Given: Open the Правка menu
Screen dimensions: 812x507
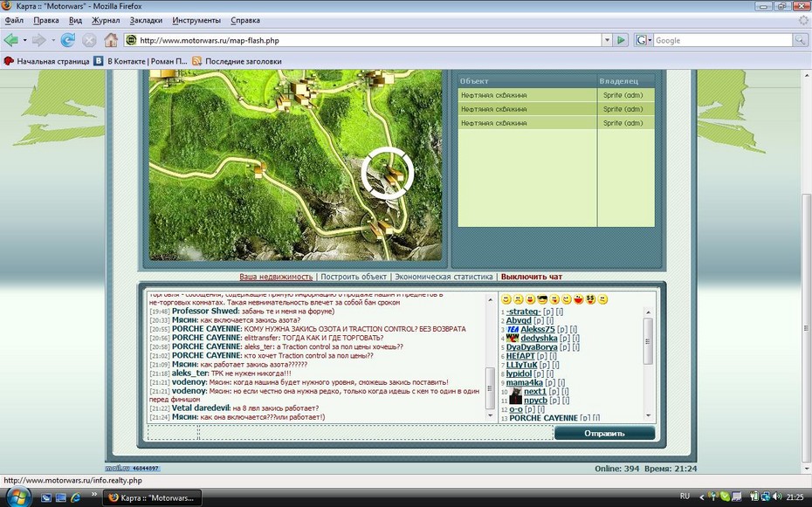Looking at the screenshot, I should [45, 20].
